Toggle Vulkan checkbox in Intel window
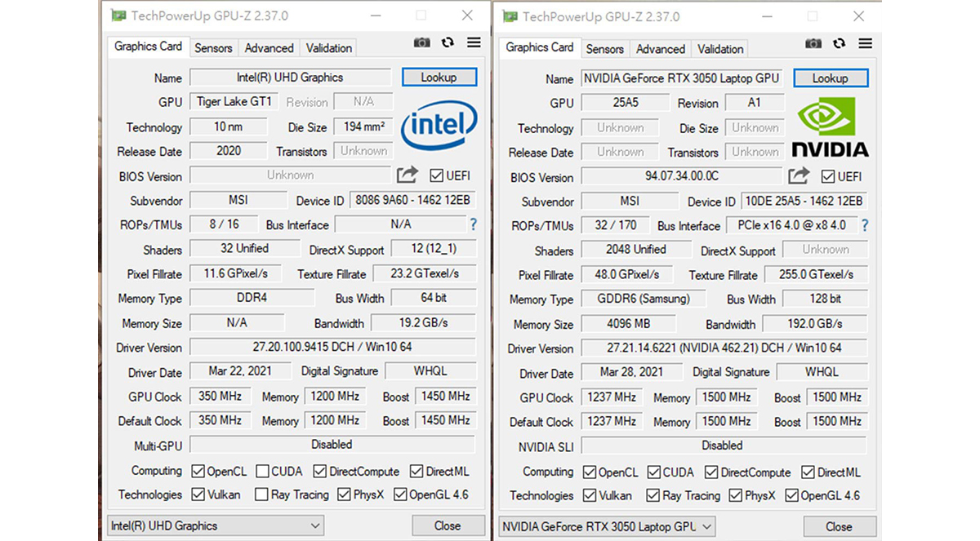Image resolution: width=980 pixels, height=541 pixels. coord(198,494)
